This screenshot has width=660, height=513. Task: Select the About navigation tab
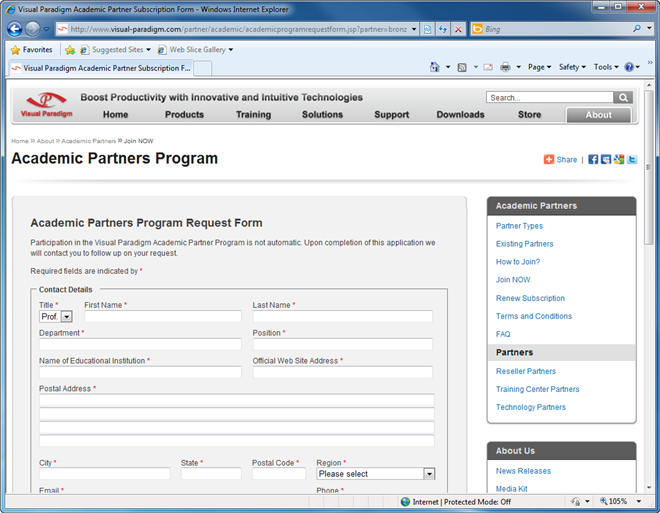click(599, 115)
